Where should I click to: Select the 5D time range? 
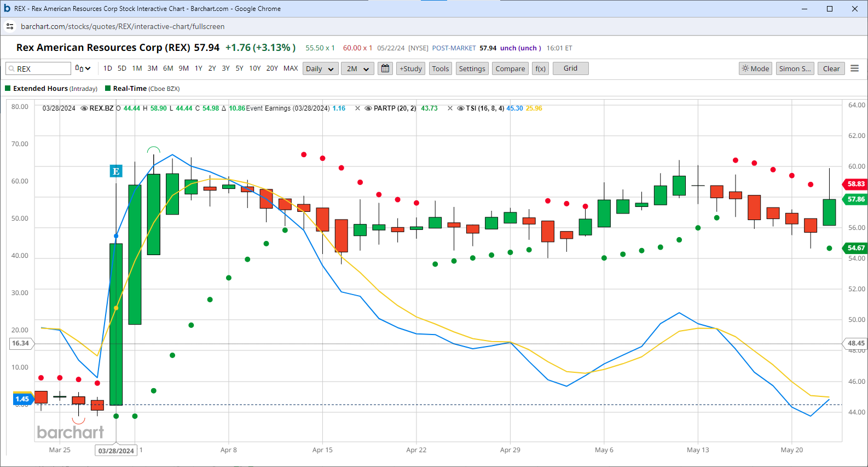(122, 68)
